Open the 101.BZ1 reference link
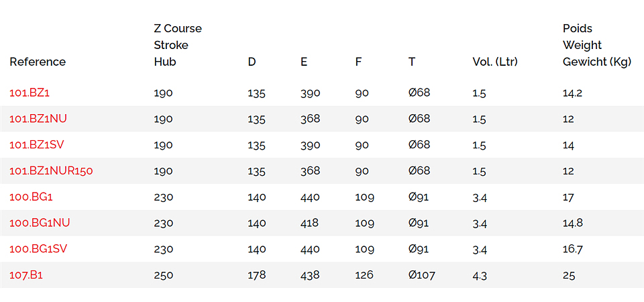644x302 pixels. 30,93
